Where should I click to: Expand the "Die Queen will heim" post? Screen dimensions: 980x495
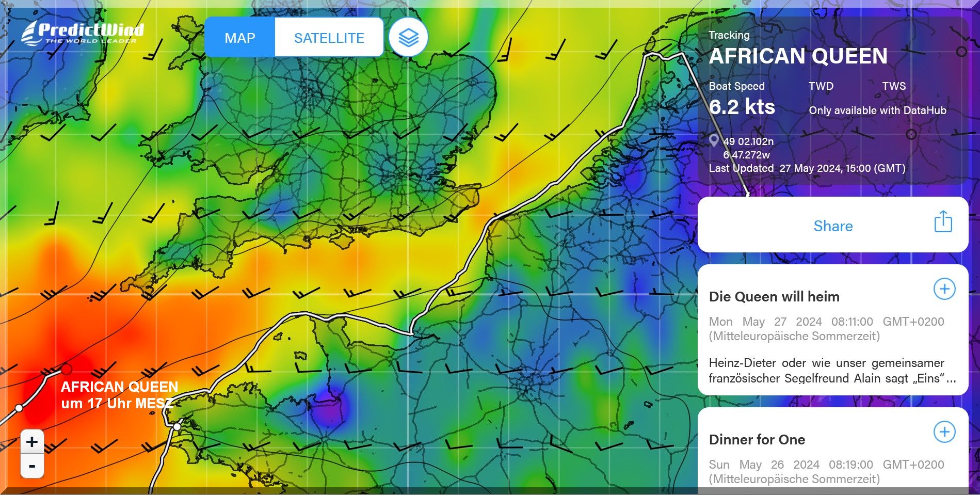944,289
